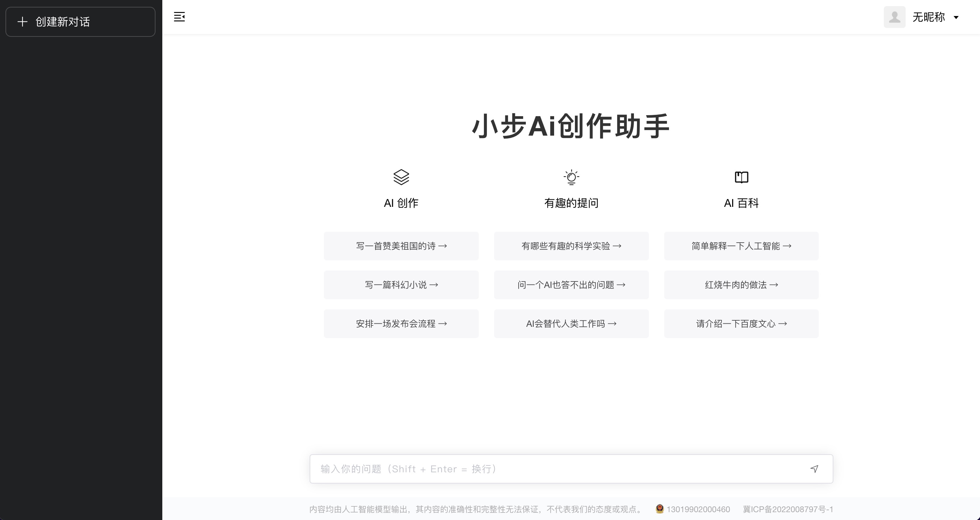Open the 无昵称 account menu
This screenshot has width=980, height=520.
coord(928,17)
